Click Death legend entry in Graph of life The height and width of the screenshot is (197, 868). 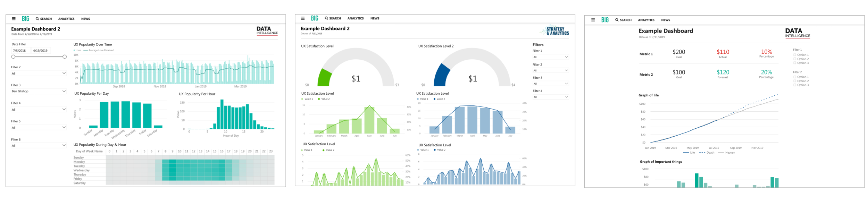point(707,153)
